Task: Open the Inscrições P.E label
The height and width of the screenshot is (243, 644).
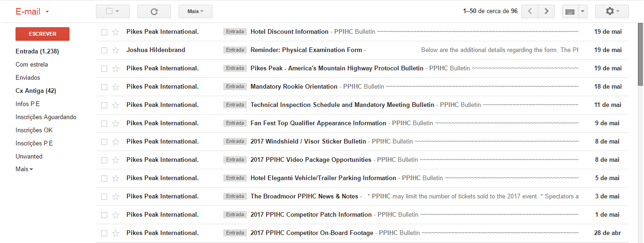Action: pyautogui.click(x=34, y=144)
